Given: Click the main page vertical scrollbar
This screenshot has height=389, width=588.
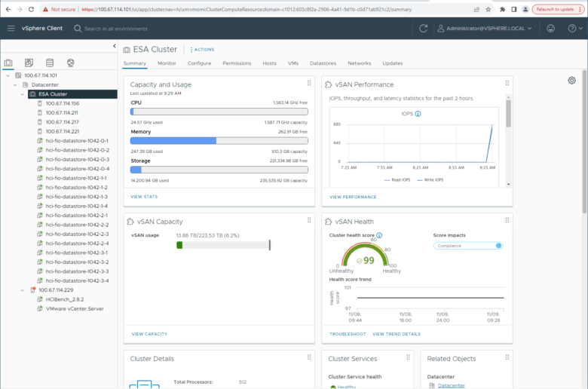Looking at the screenshot, I should [x=584, y=142].
